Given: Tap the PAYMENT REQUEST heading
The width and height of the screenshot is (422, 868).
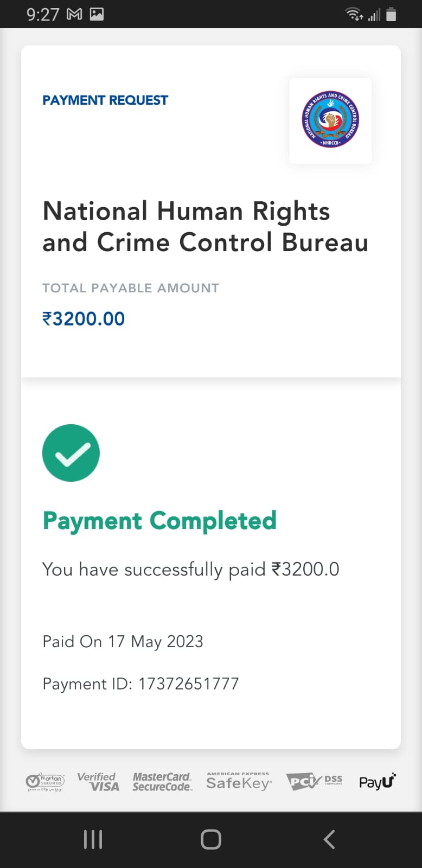Looking at the screenshot, I should (105, 100).
